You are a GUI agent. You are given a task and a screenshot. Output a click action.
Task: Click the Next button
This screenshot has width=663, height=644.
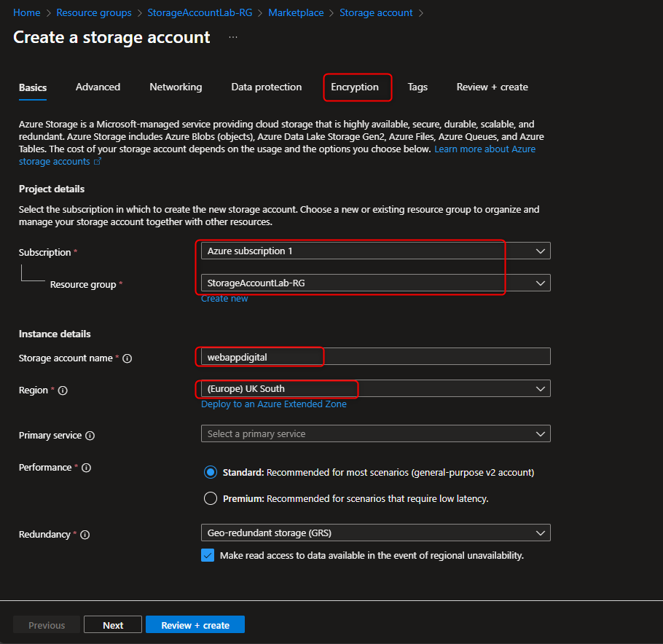pos(112,624)
